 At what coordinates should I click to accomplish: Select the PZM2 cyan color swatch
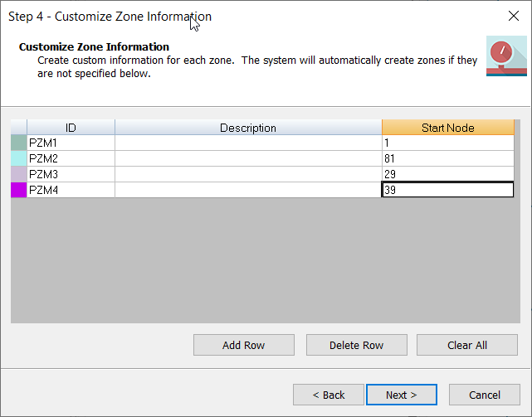[x=18, y=158]
